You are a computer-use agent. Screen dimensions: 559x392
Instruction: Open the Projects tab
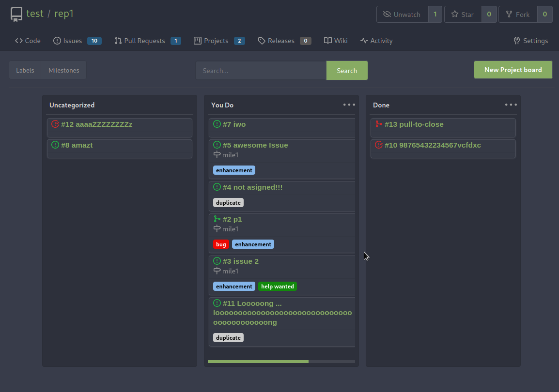tap(219, 41)
